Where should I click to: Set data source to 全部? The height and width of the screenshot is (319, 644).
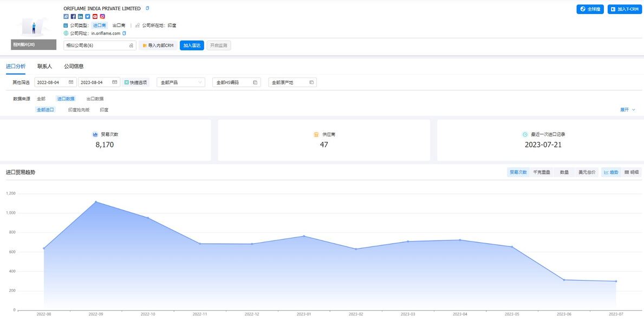(x=41, y=99)
